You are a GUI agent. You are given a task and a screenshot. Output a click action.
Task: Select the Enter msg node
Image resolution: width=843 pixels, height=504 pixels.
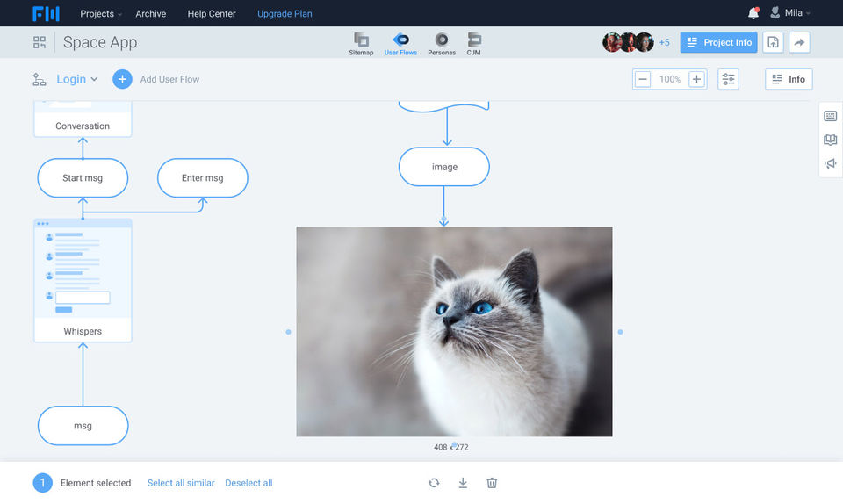pos(203,178)
